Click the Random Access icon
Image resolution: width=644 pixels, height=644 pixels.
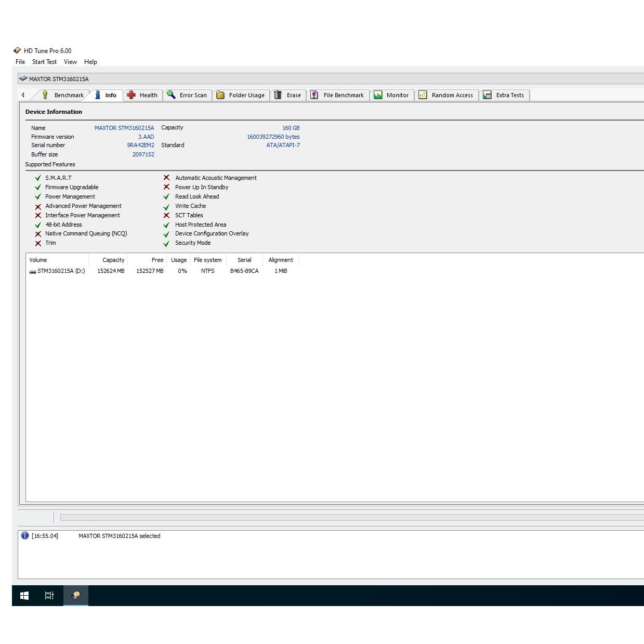click(x=423, y=95)
